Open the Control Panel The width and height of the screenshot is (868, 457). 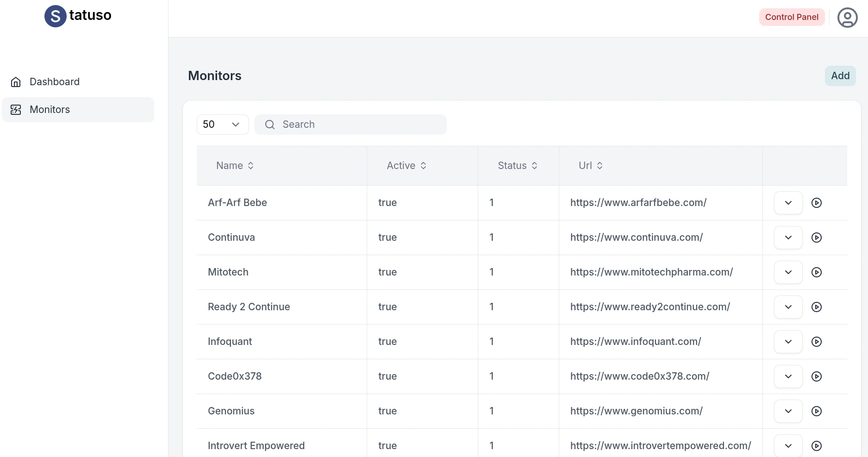tap(792, 17)
